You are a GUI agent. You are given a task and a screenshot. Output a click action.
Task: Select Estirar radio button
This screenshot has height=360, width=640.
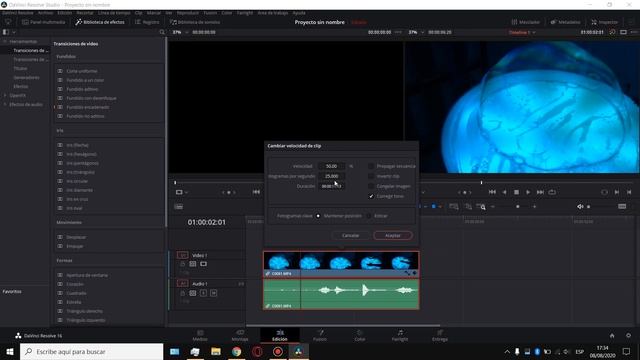tap(369, 216)
